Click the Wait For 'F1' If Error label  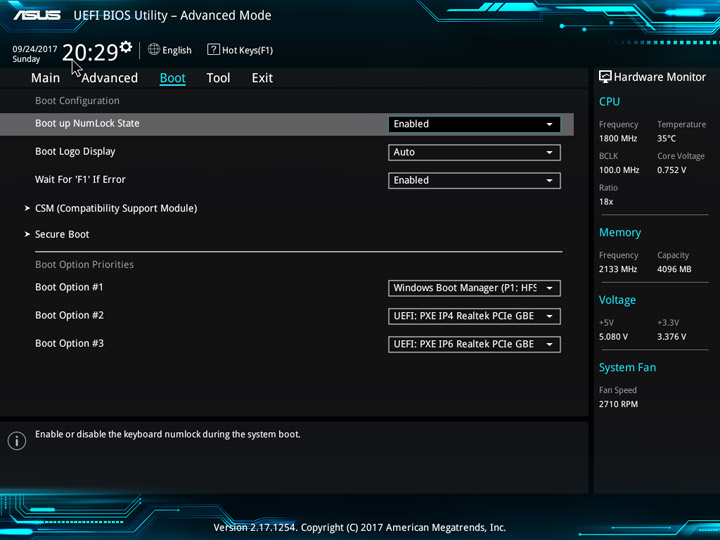80,180
